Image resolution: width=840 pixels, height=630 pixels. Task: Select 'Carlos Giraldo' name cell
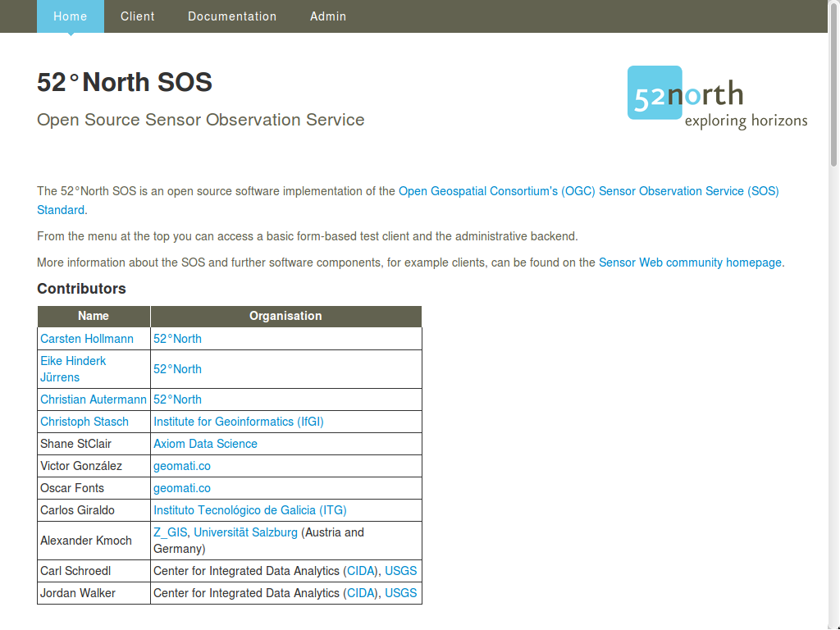[94, 510]
